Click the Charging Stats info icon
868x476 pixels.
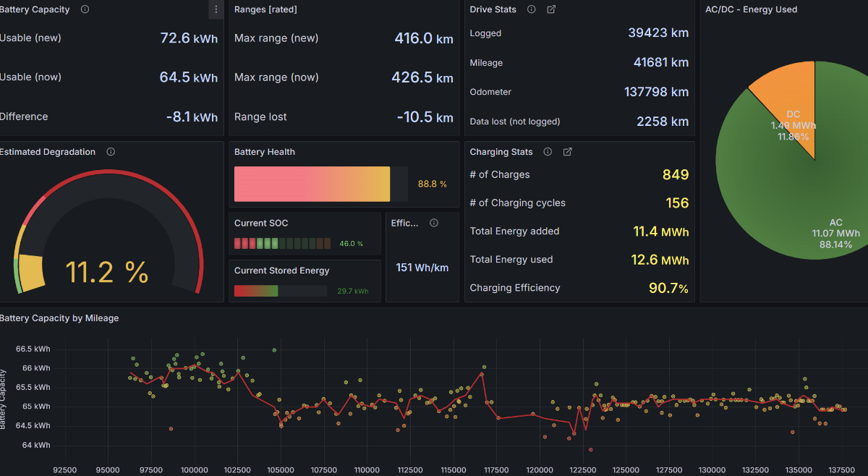[x=548, y=152]
